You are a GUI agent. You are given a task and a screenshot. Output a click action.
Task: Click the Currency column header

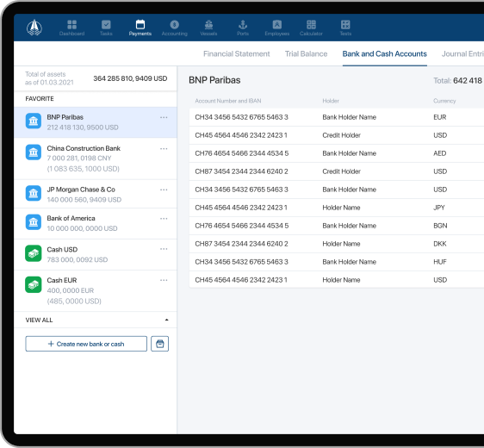click(444, 101)
